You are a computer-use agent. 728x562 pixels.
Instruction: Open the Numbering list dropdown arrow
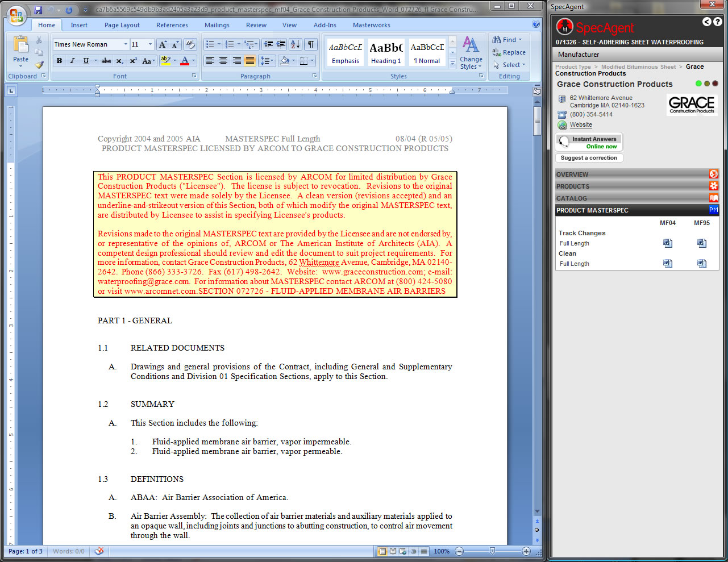[239, 44]
